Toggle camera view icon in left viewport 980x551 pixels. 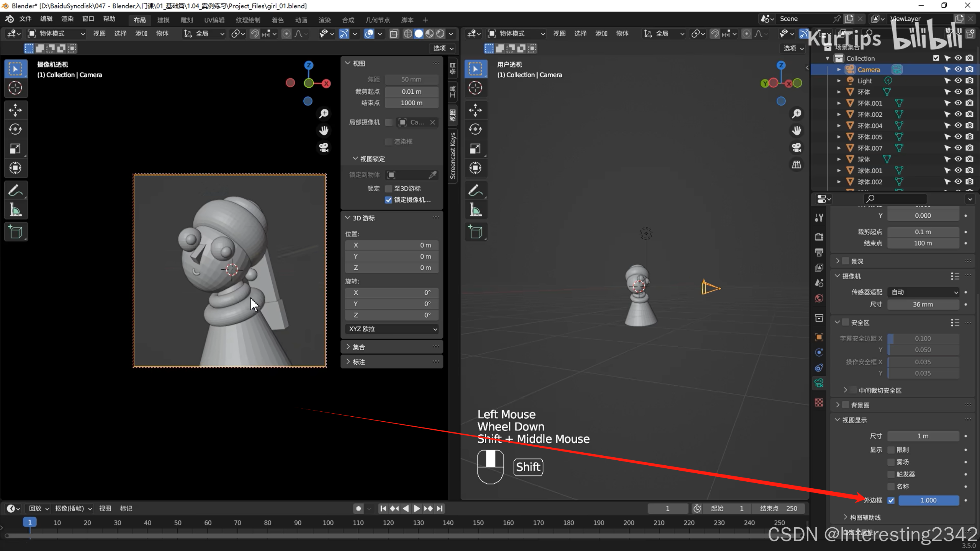(324, 148)
